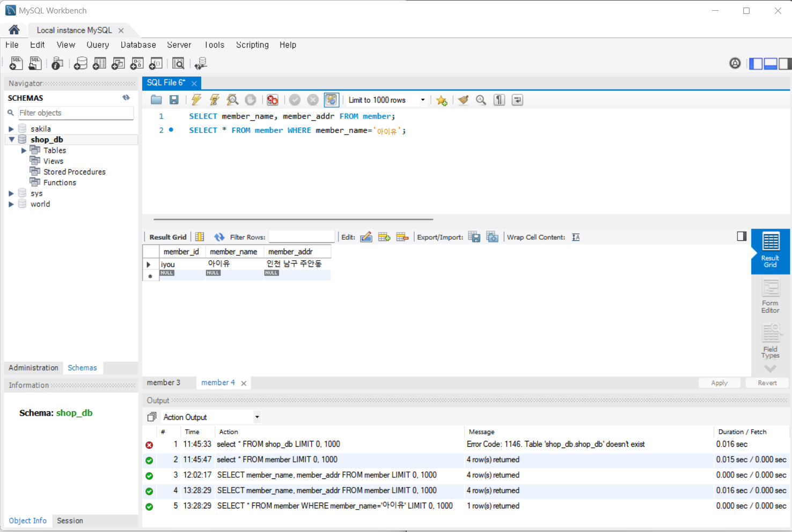792x532 pixels.
Task: Create a new view icon
Action: click(118, 63)
